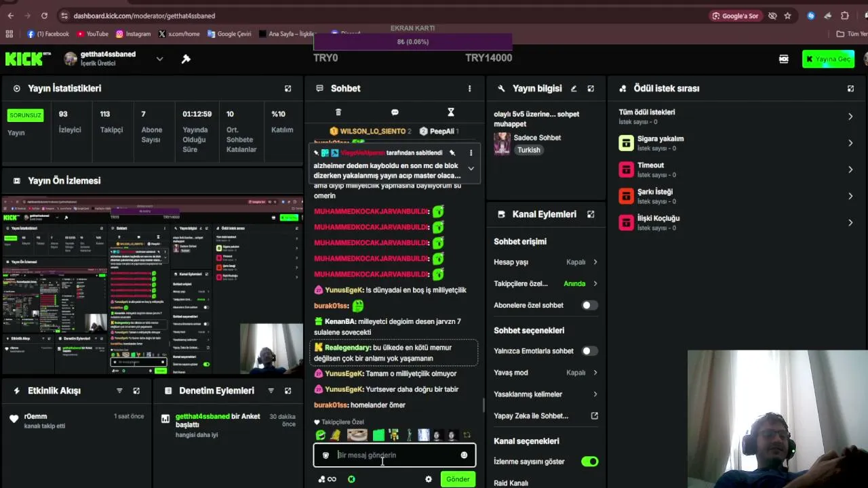The height and width of the screenshot is (488, 868).
Task: Click the shield icon in chat input
Action: click(325, 455)
